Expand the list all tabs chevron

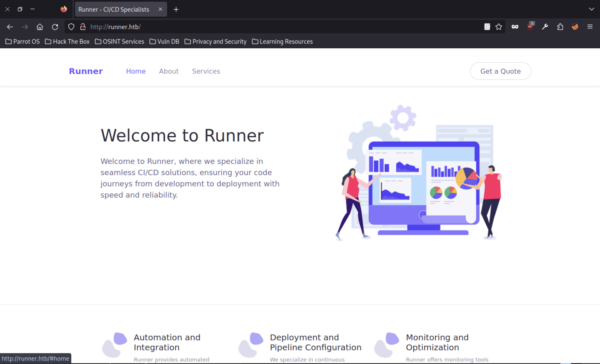click(x=592, y=9)
